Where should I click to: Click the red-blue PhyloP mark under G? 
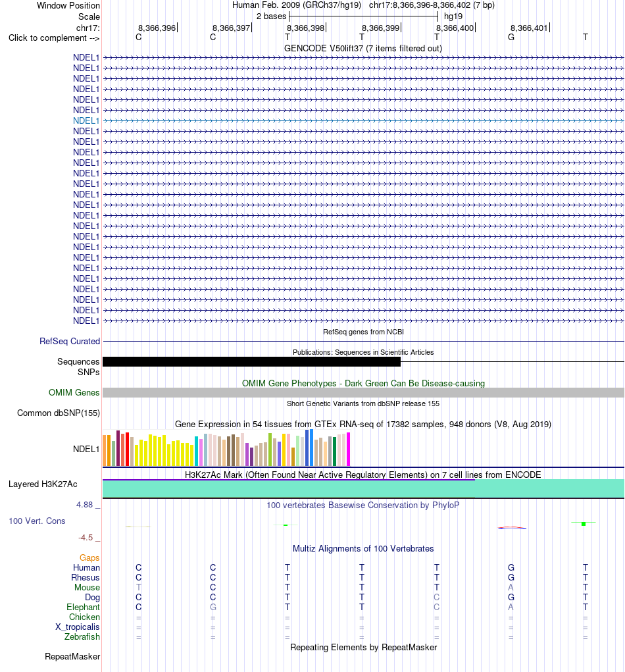pyautogui.click(x=512, y=528)
